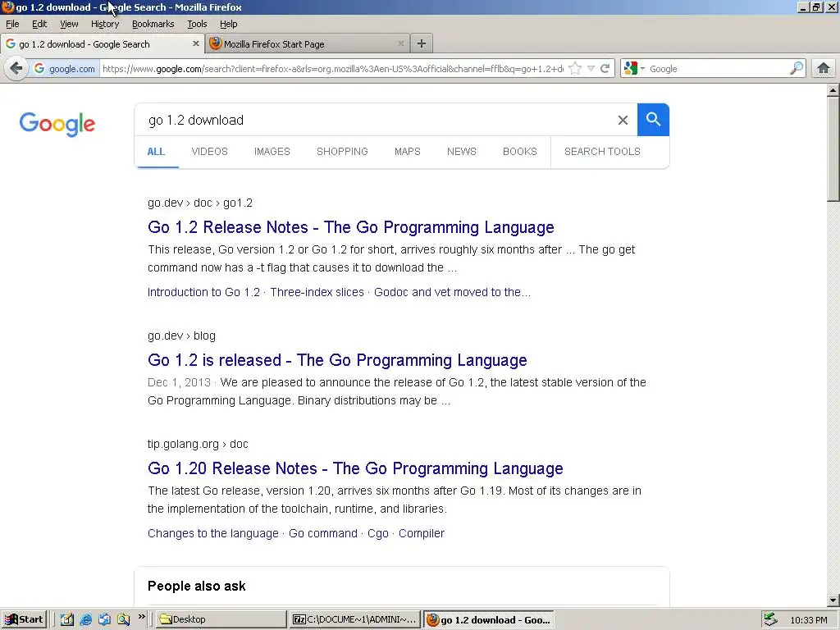Click the magnifier in Firefox search box

click(796, 69)
